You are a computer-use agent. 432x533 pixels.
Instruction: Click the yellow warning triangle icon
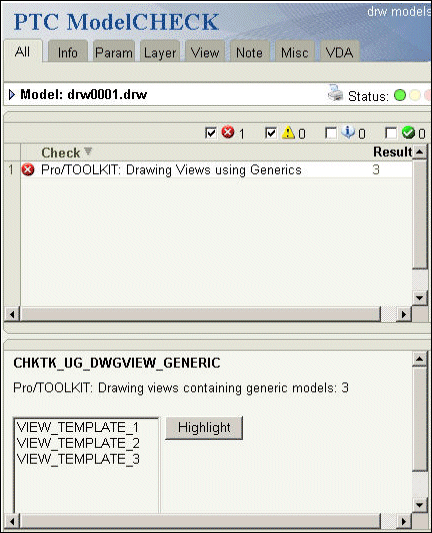[x=288, y=132]
